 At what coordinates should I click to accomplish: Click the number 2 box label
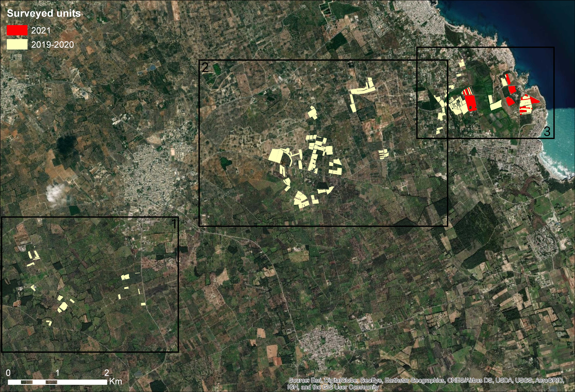[x=205, y=67]
